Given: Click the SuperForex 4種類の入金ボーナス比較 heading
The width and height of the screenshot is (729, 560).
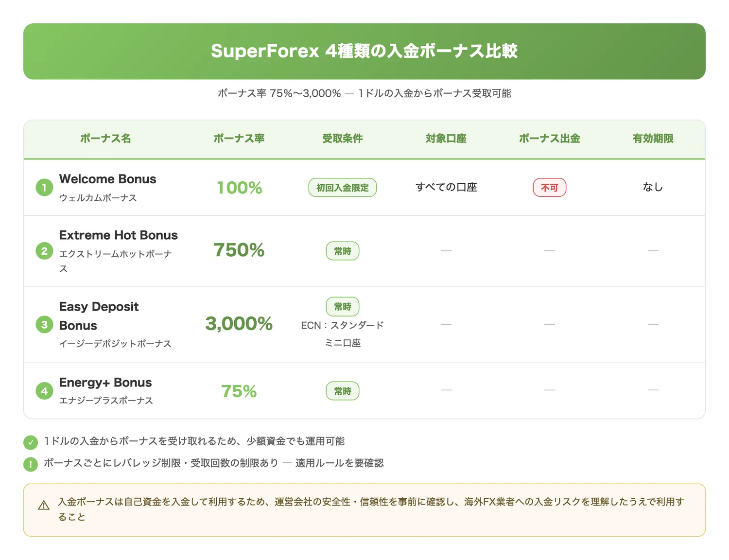Looking at the screenshot, I should (x=364, y=51).
